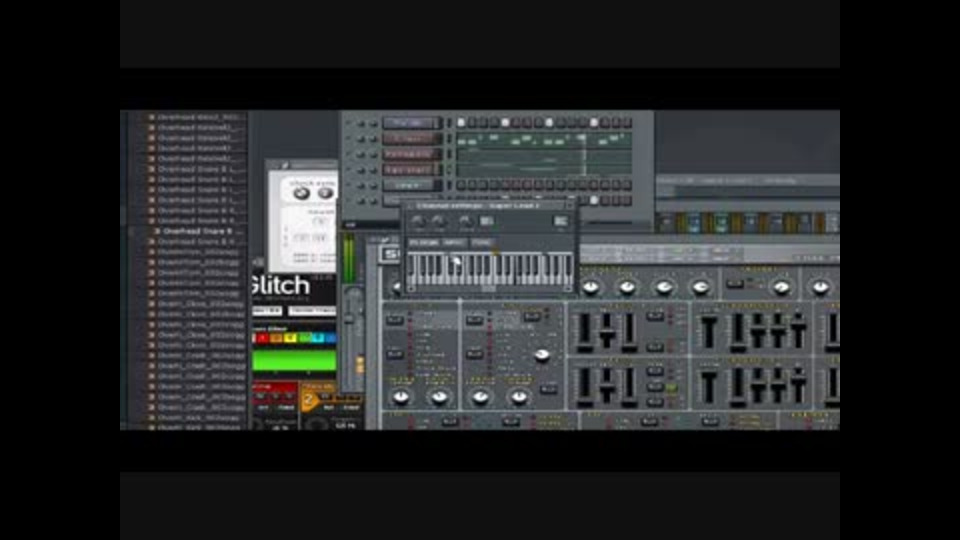Click the scrollbar under the keyboard preview

tap(489, 288)
